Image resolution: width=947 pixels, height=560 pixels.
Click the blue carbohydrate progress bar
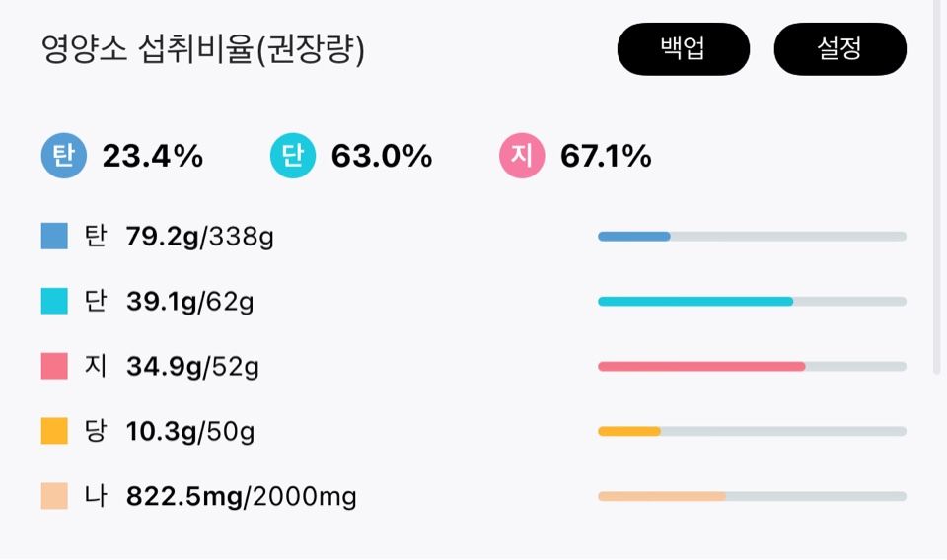[752, 237]
